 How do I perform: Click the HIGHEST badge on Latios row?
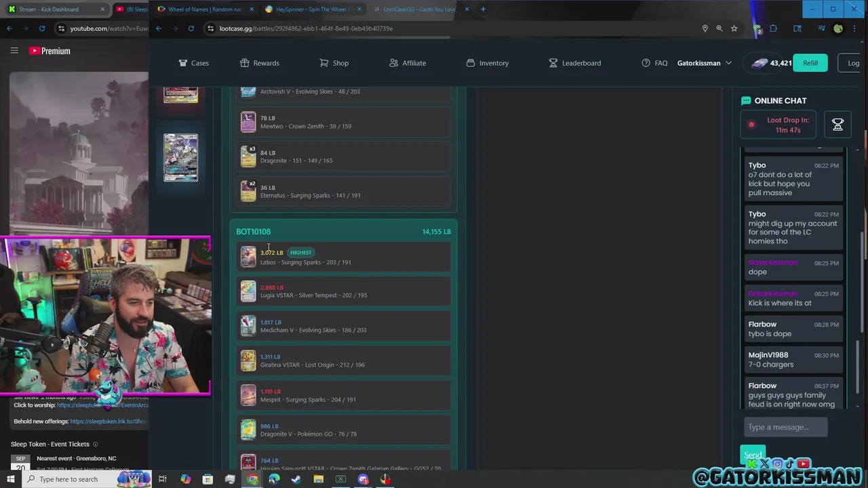(x=300, y=252)
